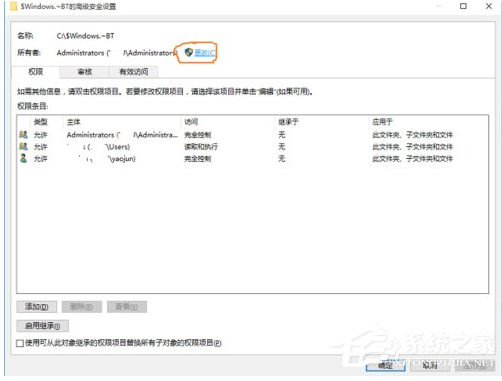
Task: Select the yaojun permission entry
Action: 252,159
